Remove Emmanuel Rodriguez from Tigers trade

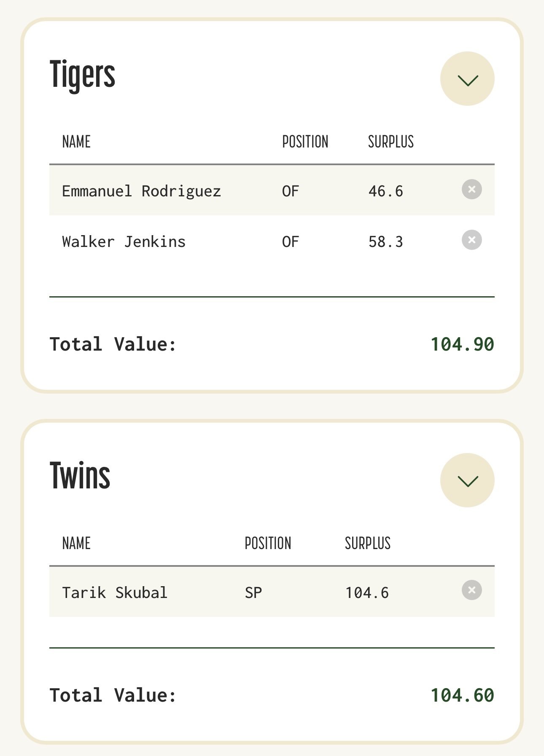click(471, 190)
